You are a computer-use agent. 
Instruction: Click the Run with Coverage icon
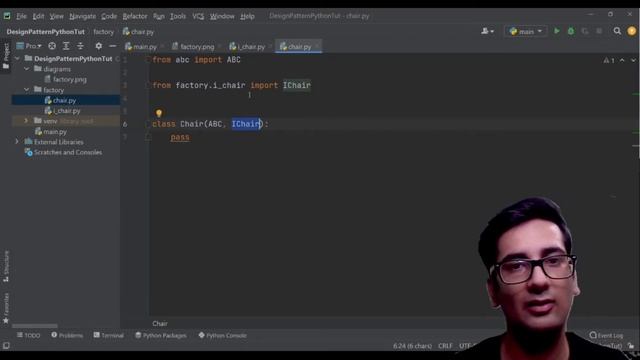585,31
